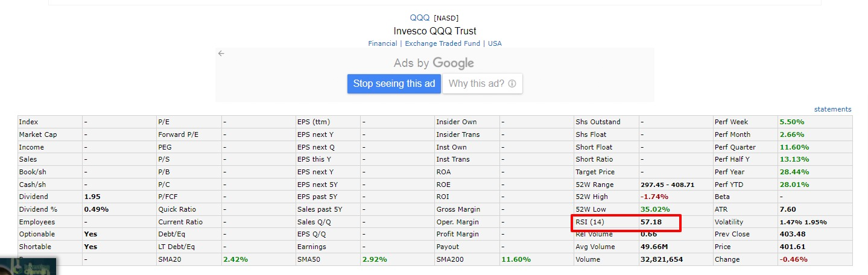Image resolution: width=868 pixels, height=275 pixels.
Task: Click the Rel Volume value 0.66
Action: pos(649,234)
